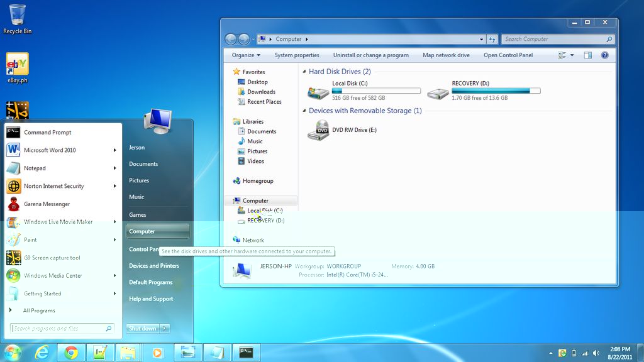Collapse the Hard Disk Drives group
The height and width of the screenshot is (362, 644).
click(304, 72)
